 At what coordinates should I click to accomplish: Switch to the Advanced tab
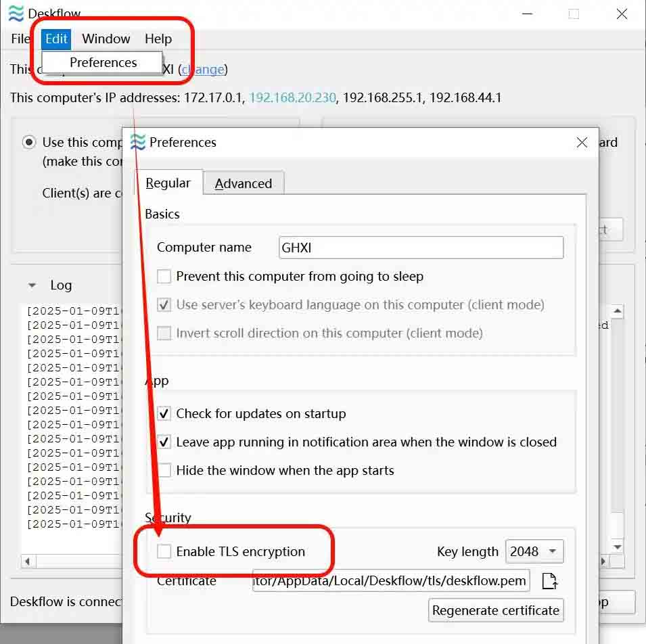(x=243, y=183)
